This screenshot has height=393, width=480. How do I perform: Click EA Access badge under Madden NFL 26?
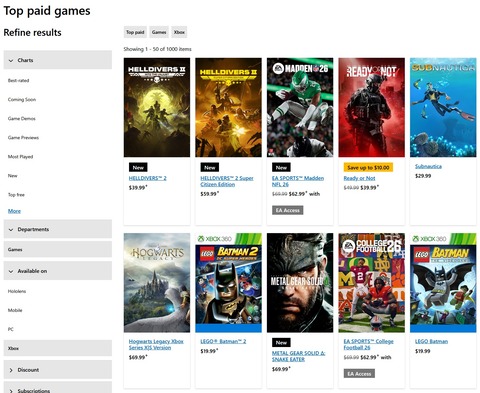pos(288,210)
